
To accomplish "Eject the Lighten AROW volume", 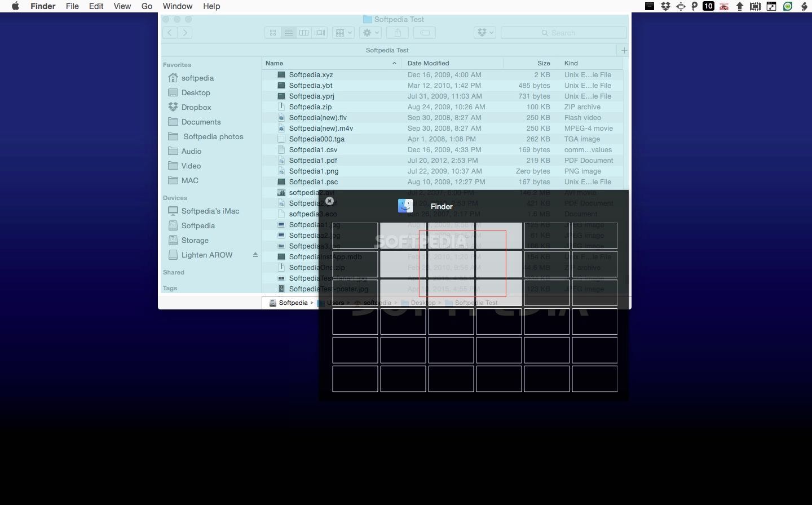I will click(255, 255).
